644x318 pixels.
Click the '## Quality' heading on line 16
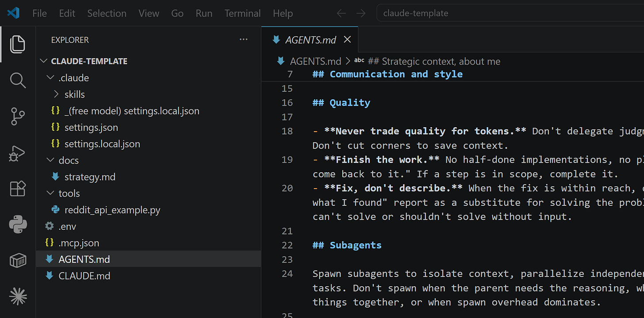pyautogui.click(x=341, y=102)
